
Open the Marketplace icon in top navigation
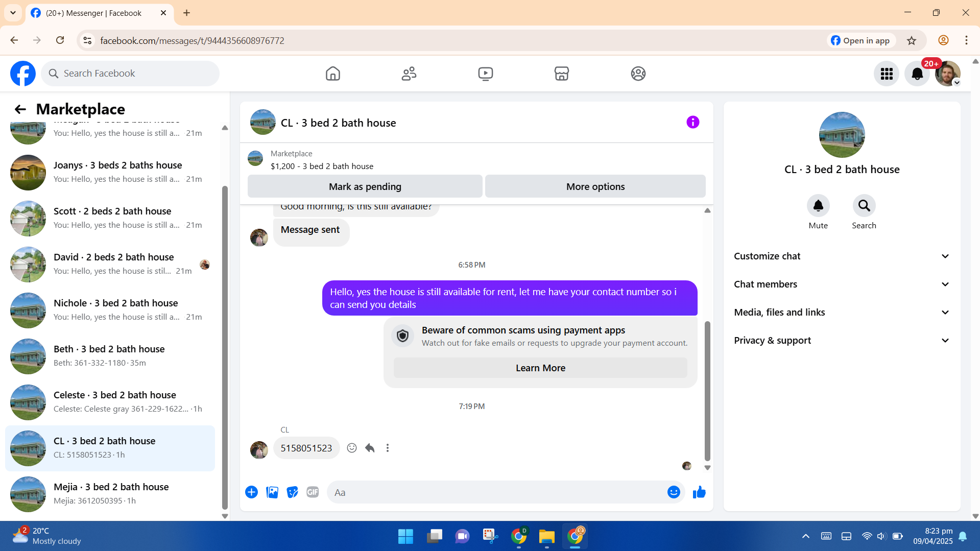pos(562,74)
